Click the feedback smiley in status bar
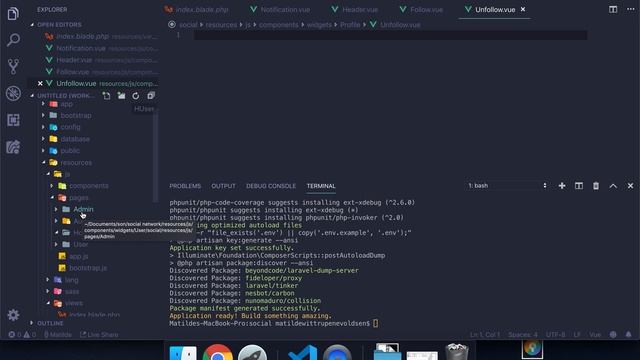Viewport: 640px width, 360px height. coord(613,335)
